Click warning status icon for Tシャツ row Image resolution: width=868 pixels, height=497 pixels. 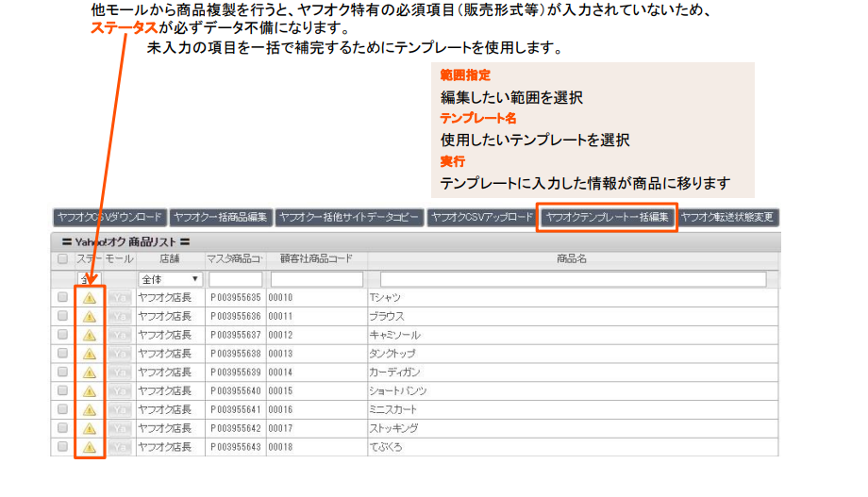tap(90, 298)
